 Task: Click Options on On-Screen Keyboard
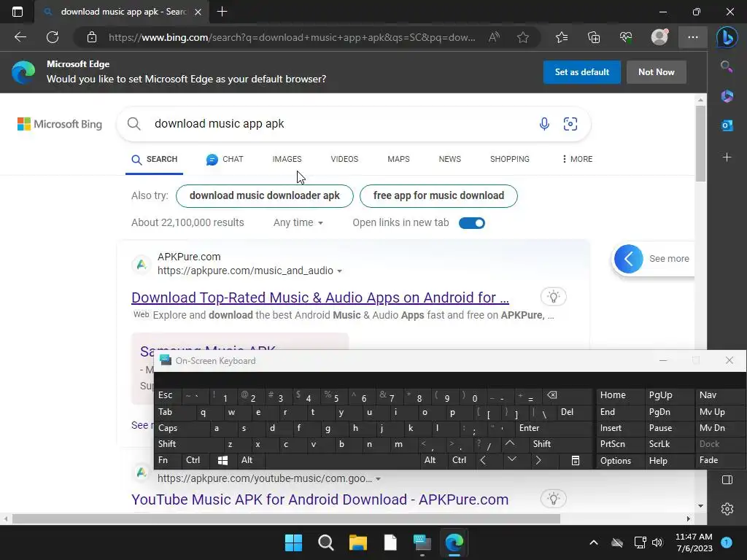point(620,461)
